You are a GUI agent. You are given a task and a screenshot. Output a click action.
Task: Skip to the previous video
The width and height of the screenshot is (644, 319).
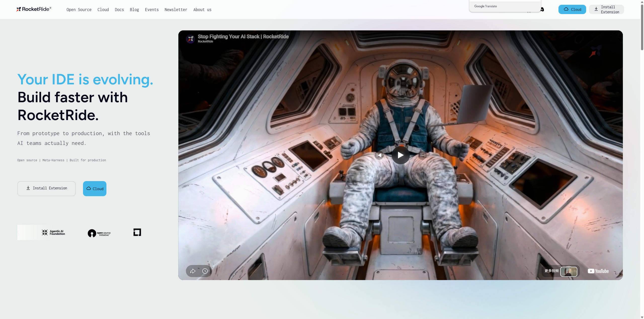point(379,155)
